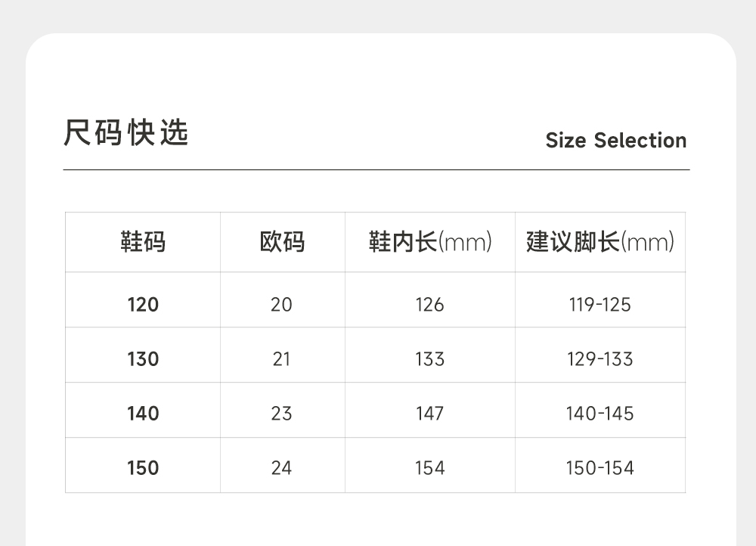
Task: Click foot length 119-125 cell
Action: (600, 305)
